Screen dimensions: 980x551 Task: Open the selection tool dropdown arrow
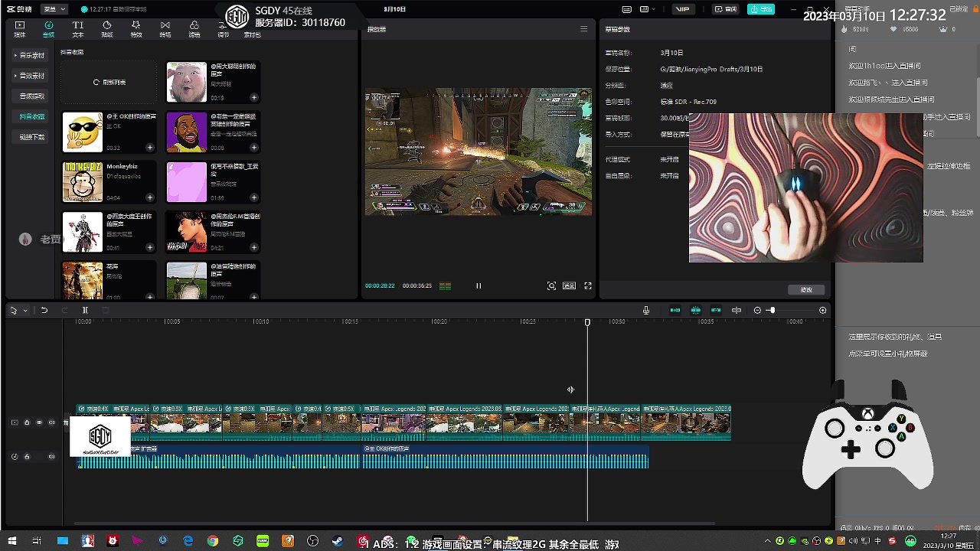pos(24,310)
